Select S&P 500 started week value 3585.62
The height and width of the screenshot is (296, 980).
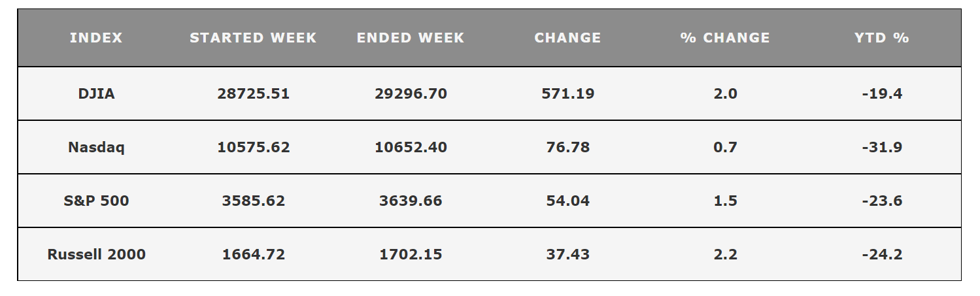(x=253, y=201)
